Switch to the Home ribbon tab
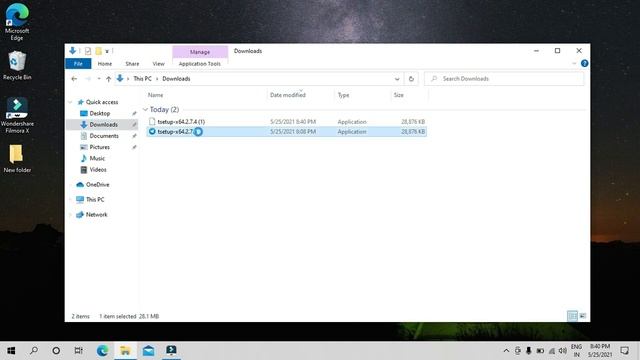The height and width of the screenshot is (360, 640). point(104,64)
